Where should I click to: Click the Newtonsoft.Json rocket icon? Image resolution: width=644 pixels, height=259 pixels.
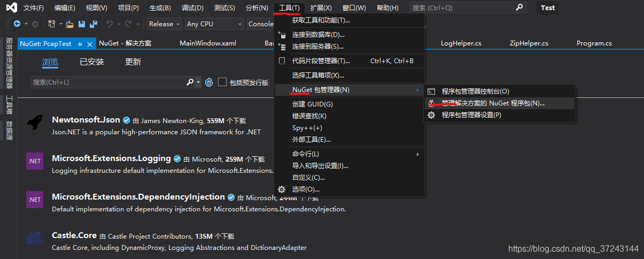pyautogui.click(x=35, y=123)
